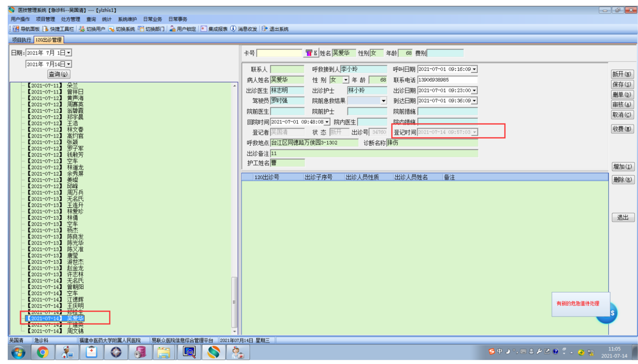
Task: Open the 日常业务 menu
Action: tap(152, 19)
